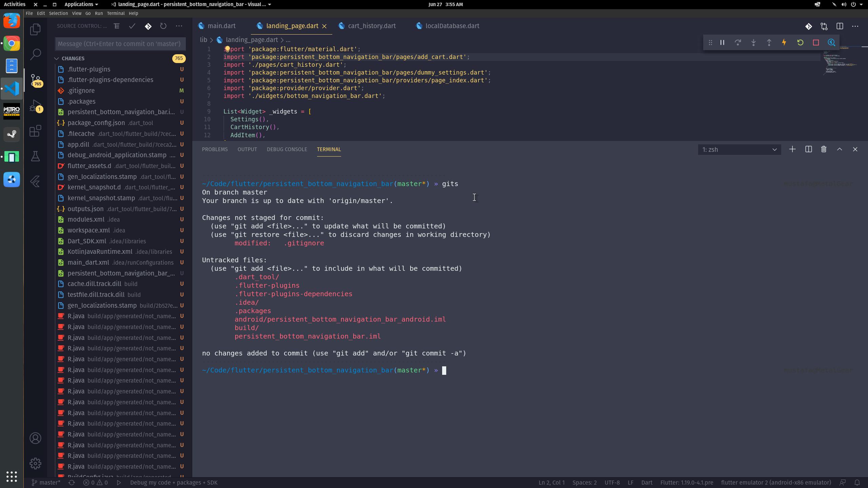Toggle split editor layout icon

pyautogui.click(x=840, y=26)
